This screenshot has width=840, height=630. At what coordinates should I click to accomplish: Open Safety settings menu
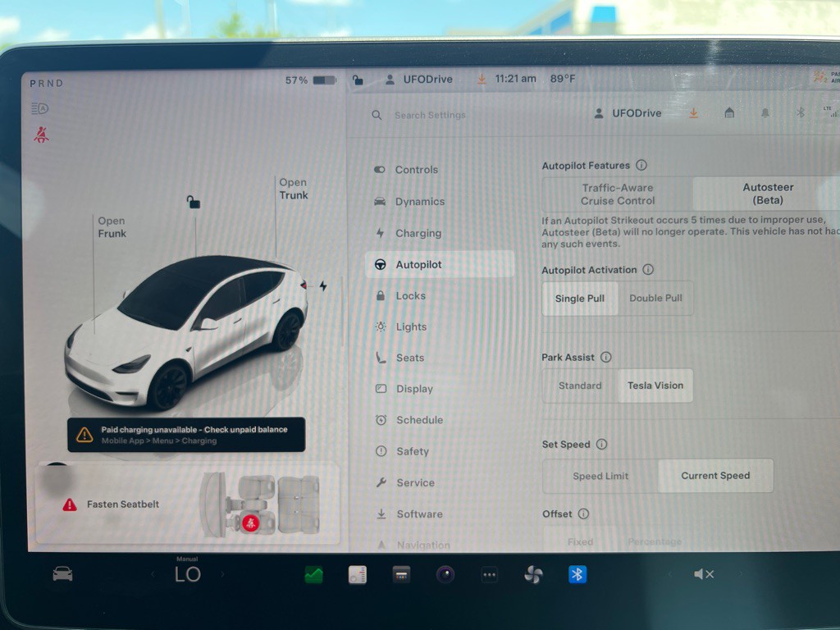point(440,452)
